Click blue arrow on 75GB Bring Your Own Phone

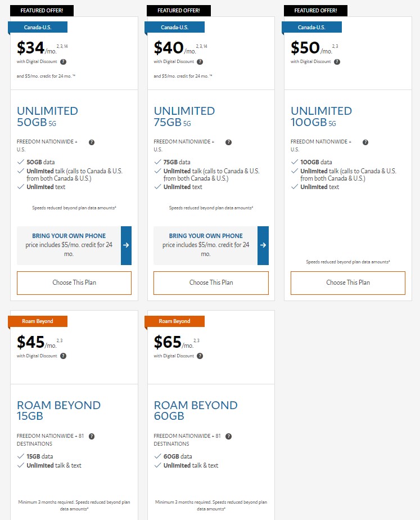coord(263,245)
